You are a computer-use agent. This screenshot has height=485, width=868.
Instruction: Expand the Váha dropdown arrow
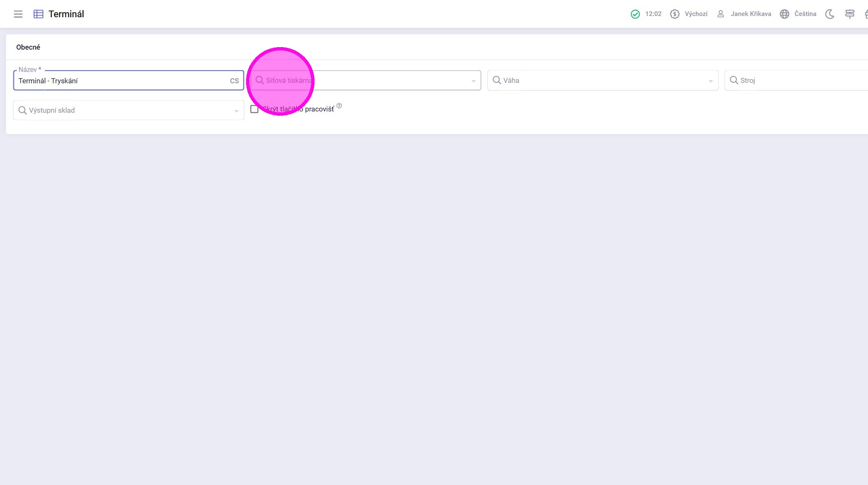pyautogui.click(x=710, y=81)
